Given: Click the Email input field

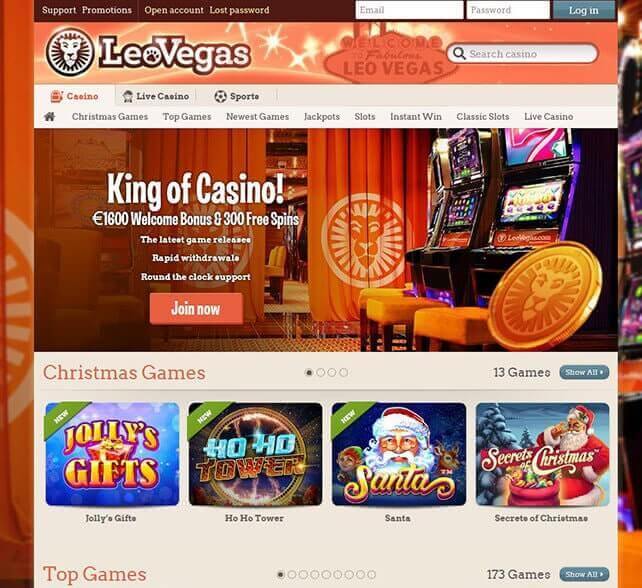Looking at the screenshot, I should [409, 10].
